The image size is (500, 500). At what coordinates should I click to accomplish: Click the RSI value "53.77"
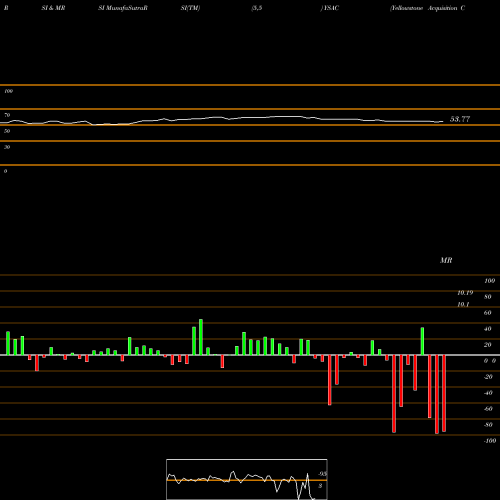coord(460,119)
